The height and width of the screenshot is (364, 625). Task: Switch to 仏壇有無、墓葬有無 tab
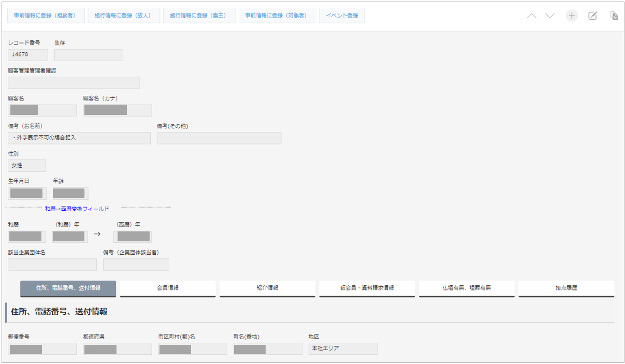coord(467,288)
